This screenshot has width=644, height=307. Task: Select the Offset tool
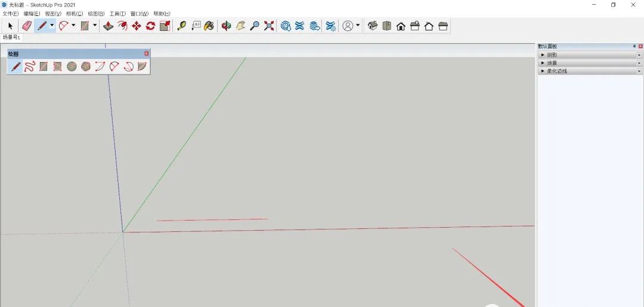[x=122, y=26]
